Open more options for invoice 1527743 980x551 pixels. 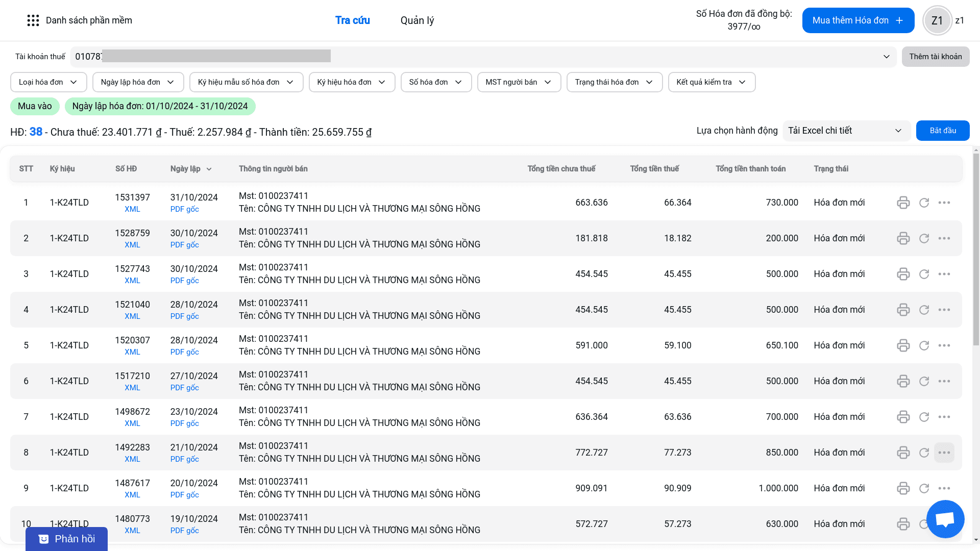click(944, 274)
